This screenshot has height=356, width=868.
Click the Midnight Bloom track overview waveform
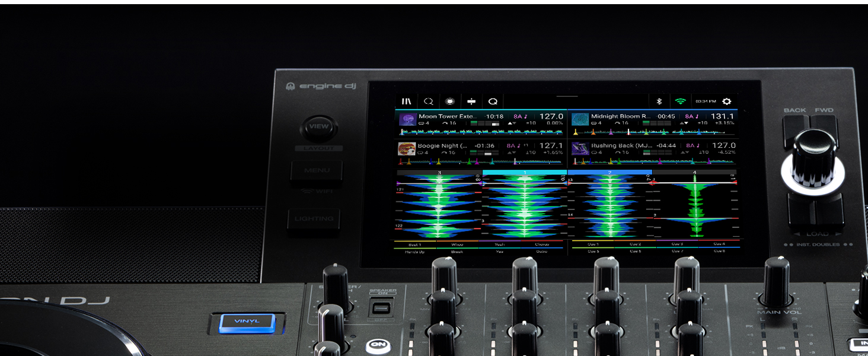click(652, 132)
